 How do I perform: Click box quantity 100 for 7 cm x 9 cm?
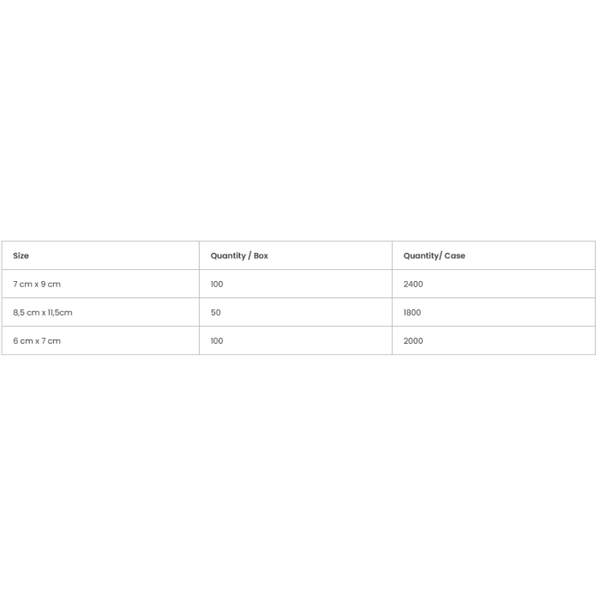pyautogui.click(x=217, y=284)
